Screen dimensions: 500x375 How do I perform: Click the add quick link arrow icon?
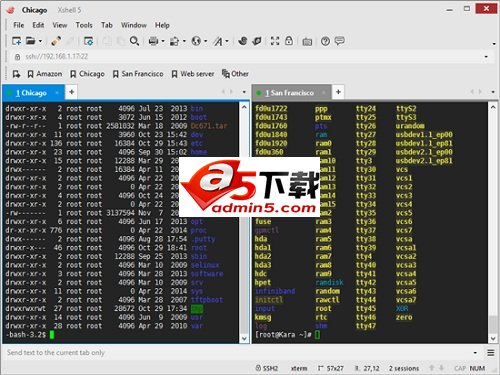(16, 74)
